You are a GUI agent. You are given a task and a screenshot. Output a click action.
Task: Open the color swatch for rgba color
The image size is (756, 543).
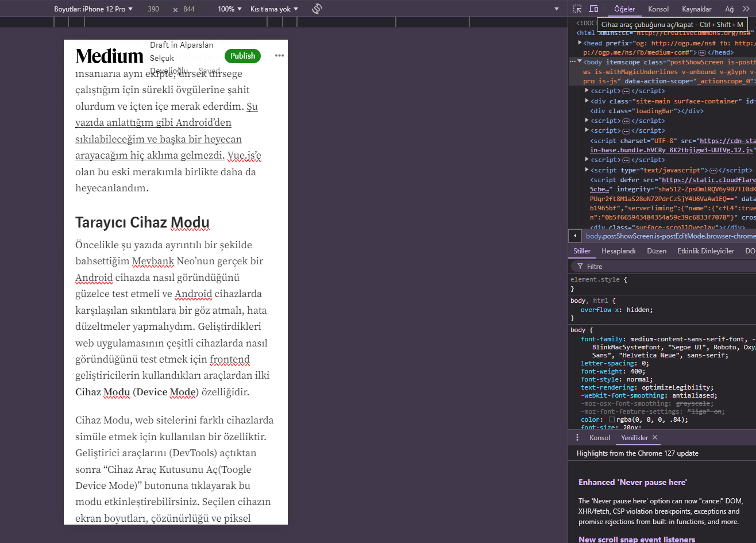(612, 419)
